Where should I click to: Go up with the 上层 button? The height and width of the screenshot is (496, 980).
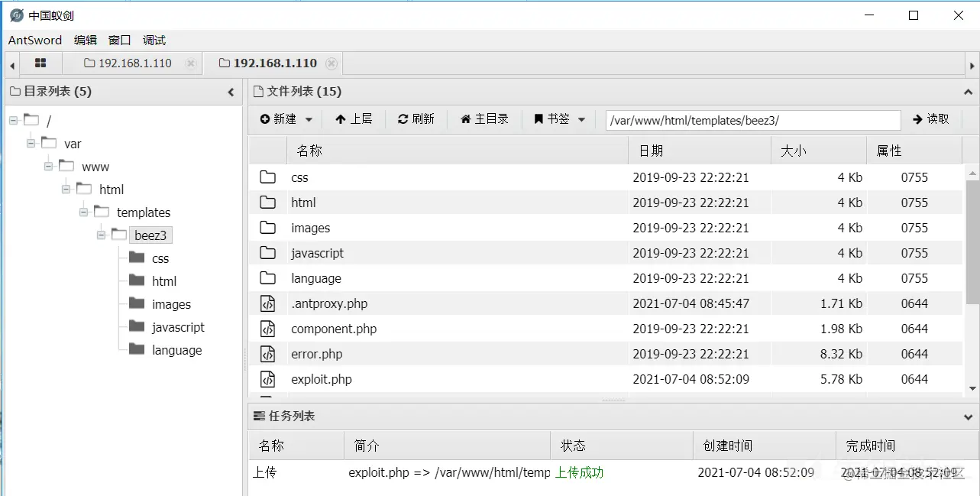coord(354,119)
